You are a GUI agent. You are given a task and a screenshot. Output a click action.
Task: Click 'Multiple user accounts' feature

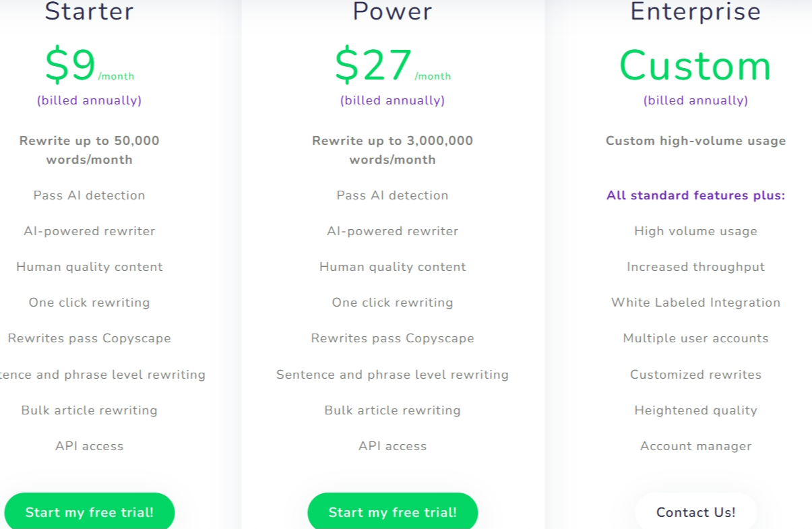(695, 338)
